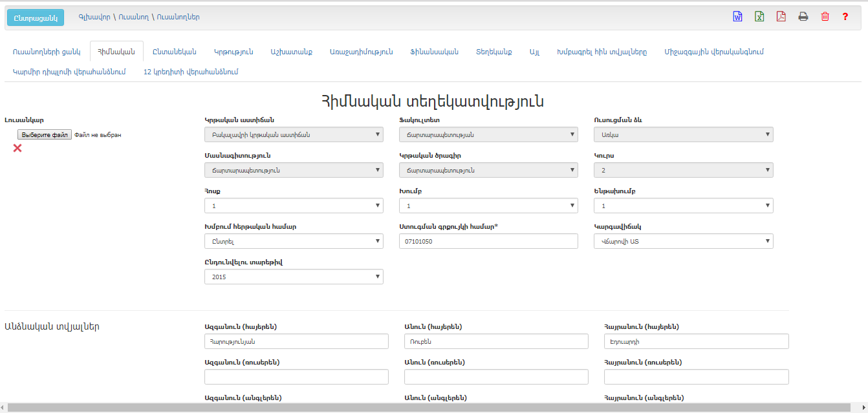The image size is (868, 413).
Task: Follow the Գլխավոր breadcrumb link
Action: (x=93, y=17)
